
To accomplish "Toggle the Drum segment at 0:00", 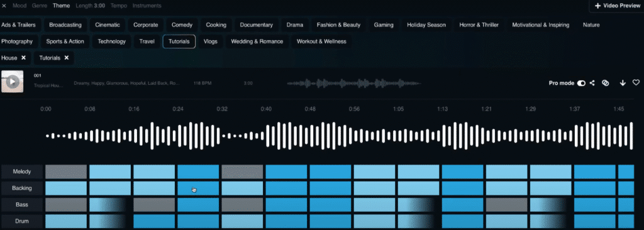I will pyautogui.click(x=66, y=221).
